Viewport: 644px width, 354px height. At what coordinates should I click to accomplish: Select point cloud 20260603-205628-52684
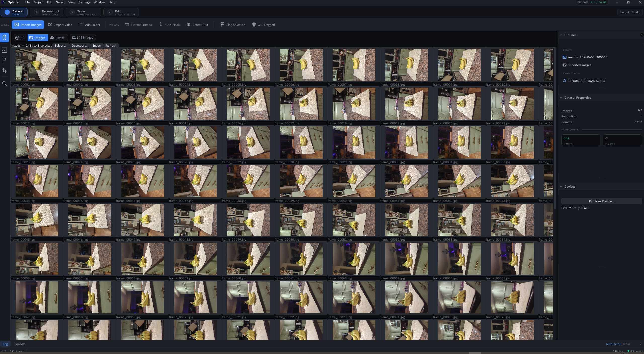click(584, 81)
